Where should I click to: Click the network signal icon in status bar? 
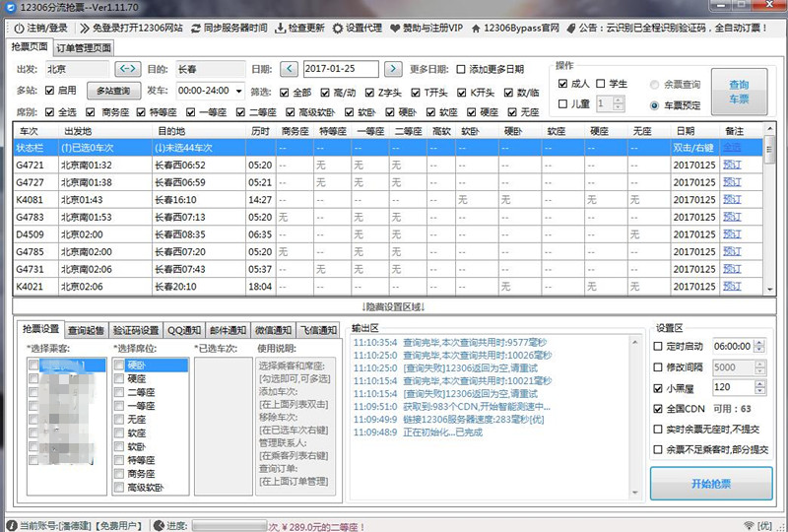(x=749, y=525)
